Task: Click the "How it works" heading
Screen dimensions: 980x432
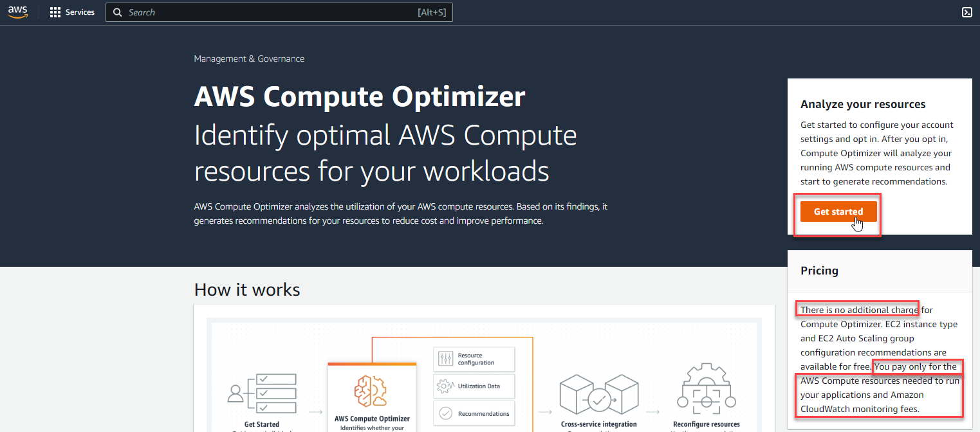Action: click(x=247, y=289)
